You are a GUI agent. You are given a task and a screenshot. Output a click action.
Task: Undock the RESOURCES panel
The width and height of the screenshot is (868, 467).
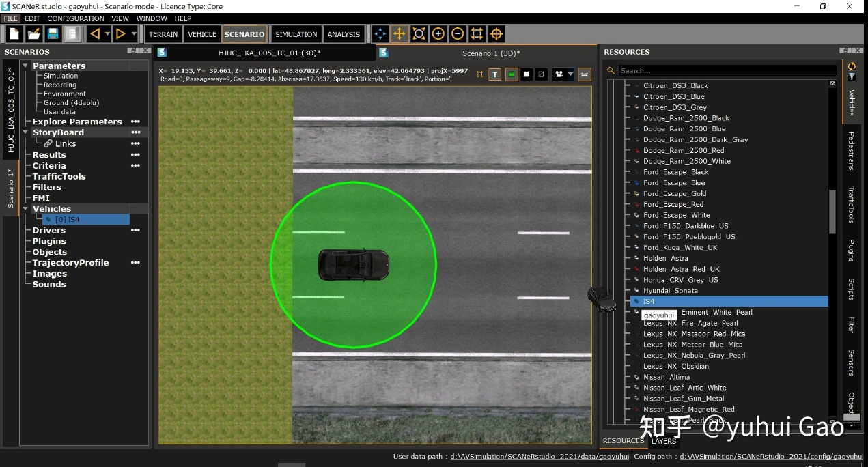[x=847, y=51]
